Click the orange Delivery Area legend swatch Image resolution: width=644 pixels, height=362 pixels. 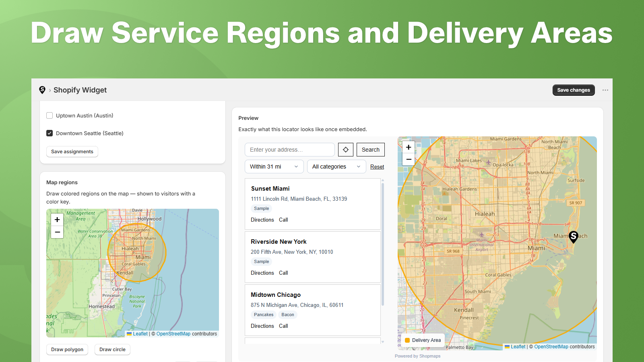point(407,340)
